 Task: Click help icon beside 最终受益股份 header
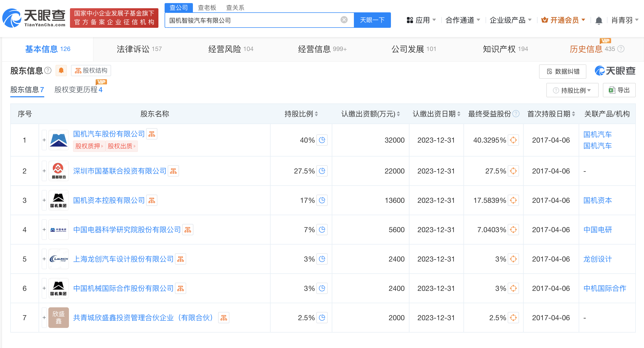coord(516,114)
